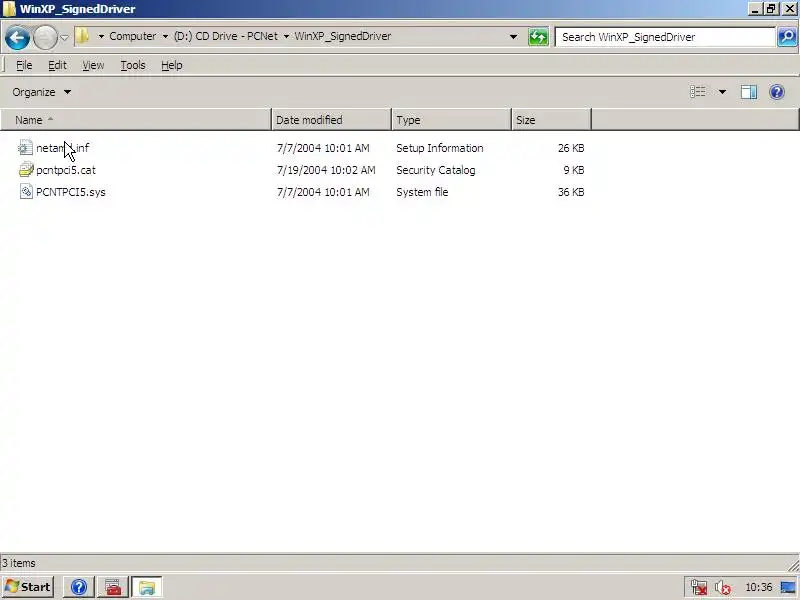Switch to the Explorer taskbar folder button
The width and height of the screenshot is (800, 600).
tap(147, 587)
